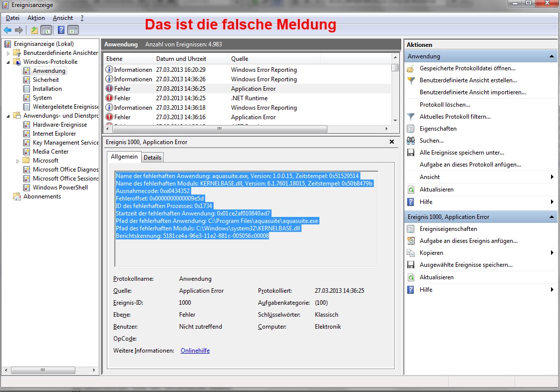Click 'Suchen...' with the binoculars icon

point(431,141)
